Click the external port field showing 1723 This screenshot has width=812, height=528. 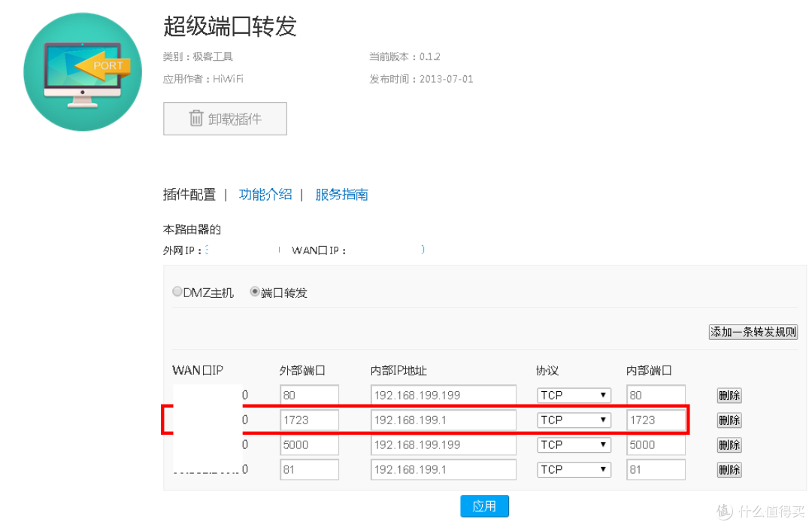click(x=309, y=420)
